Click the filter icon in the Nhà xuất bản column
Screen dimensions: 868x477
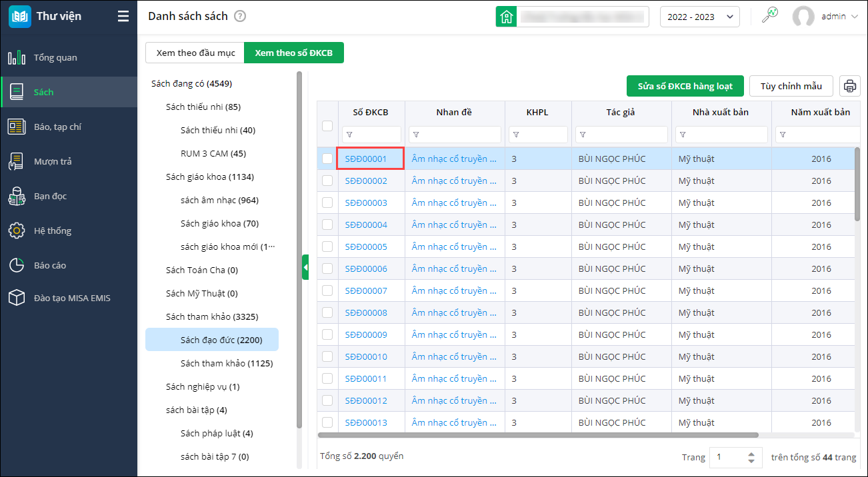pyautogui.click(x=683, y=135)
